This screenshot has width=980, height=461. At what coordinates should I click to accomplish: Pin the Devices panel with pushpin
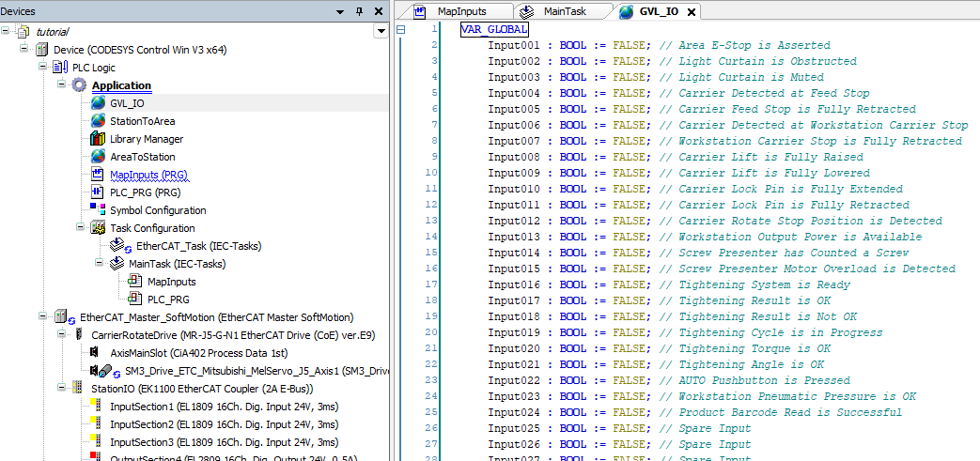tap(359, 12)
